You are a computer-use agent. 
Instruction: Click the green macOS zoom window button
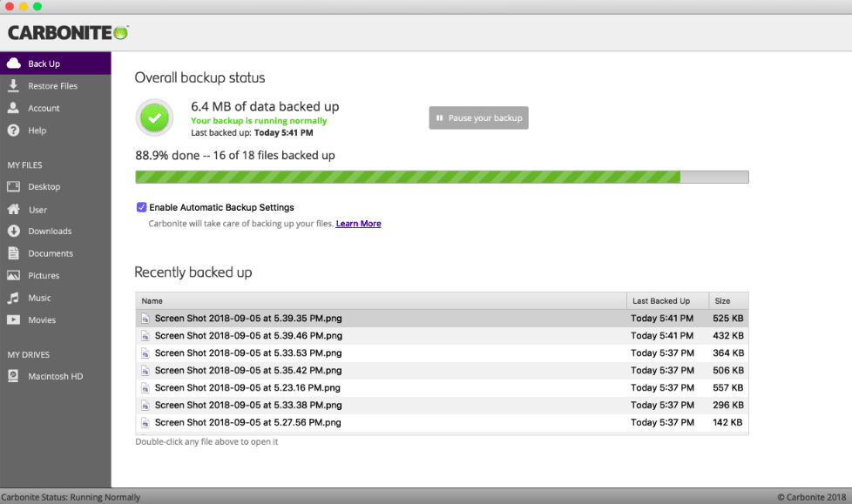click(x=37, y=6)
